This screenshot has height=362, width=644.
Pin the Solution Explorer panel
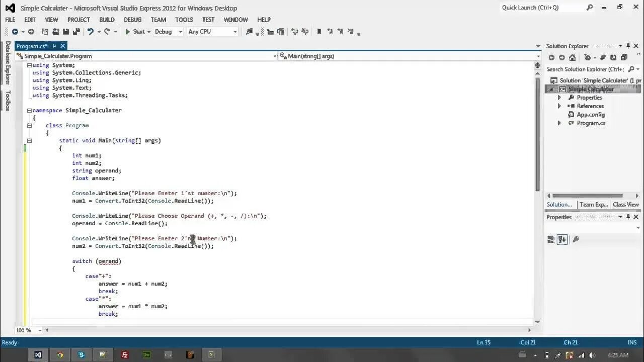tap(627, 46)
